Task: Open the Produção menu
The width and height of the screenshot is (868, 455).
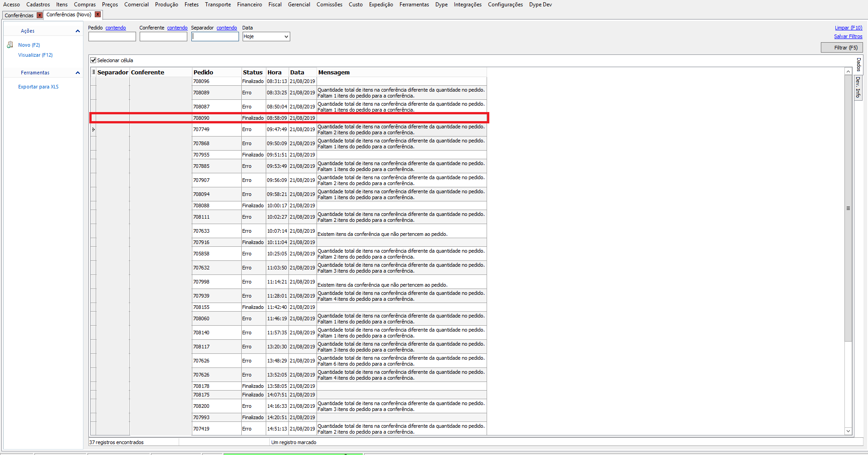Action: coord(166,5)
